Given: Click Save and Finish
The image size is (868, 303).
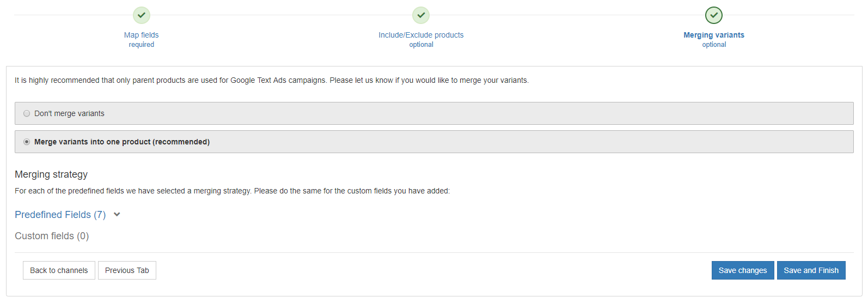Looking at the screenshot, I should pos(811,270).
